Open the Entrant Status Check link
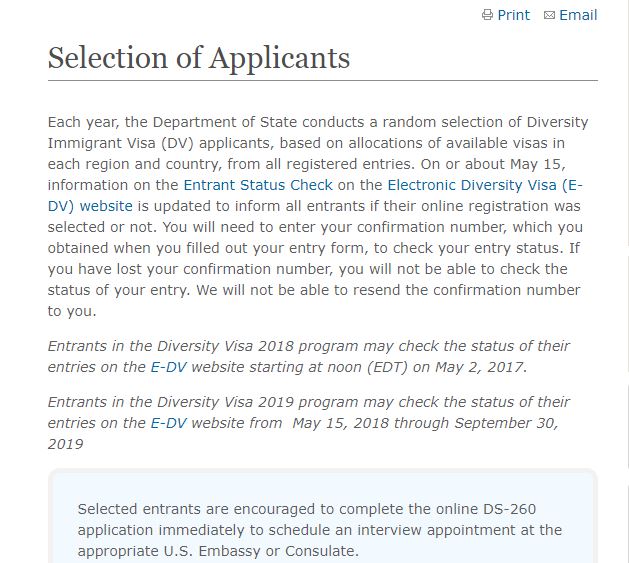The image size is (629, 563). pyautogui.click(x=258, y=185)
